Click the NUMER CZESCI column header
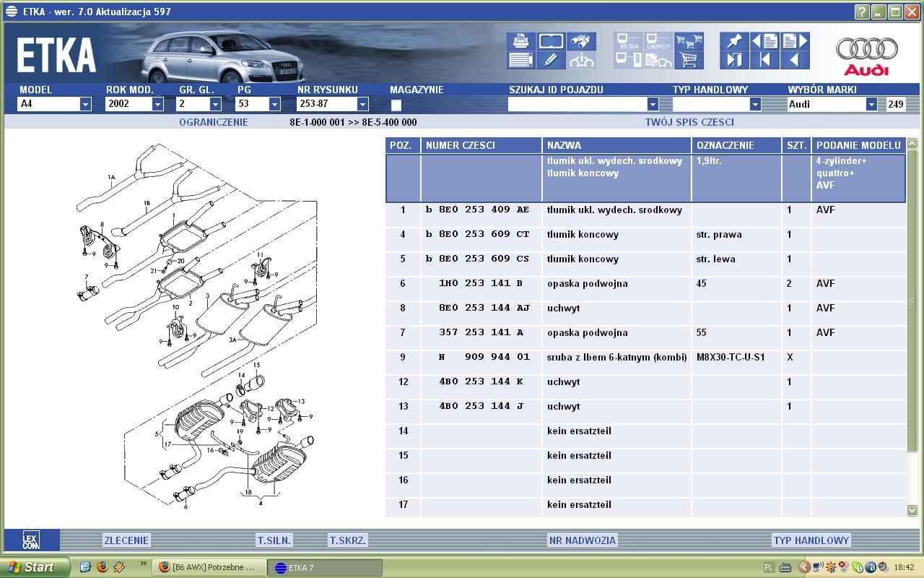The width and height of the screenshot is (924, 578). [481, 145]
